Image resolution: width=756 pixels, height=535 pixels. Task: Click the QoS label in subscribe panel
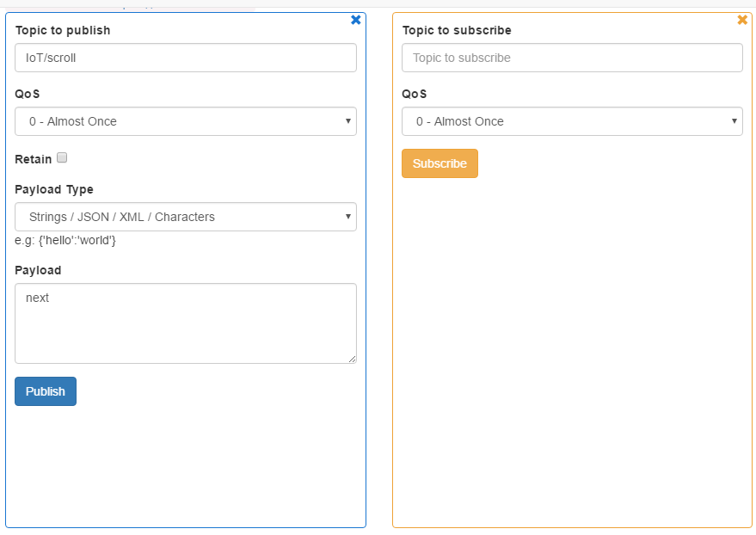pyautogui.click(x=415, y=94)
